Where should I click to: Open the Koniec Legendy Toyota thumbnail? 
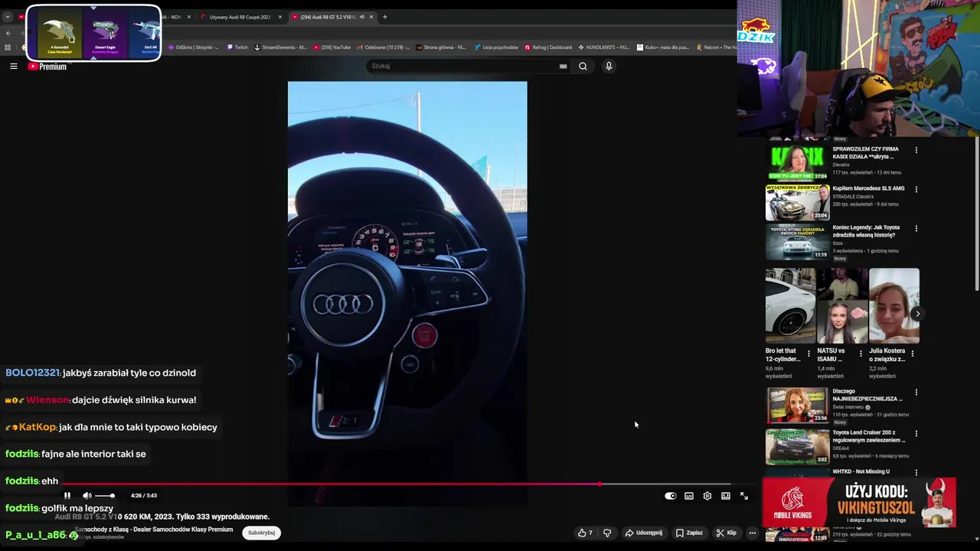[797, 241]
